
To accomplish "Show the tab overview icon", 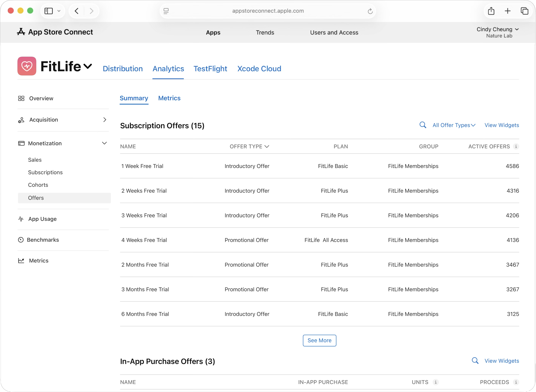I will click(x=524, y=11).
